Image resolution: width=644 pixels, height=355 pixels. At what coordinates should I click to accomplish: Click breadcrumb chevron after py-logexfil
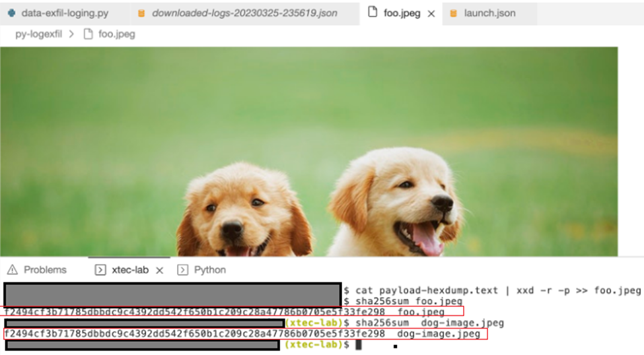pyautogui.click(x=72, y=34)
